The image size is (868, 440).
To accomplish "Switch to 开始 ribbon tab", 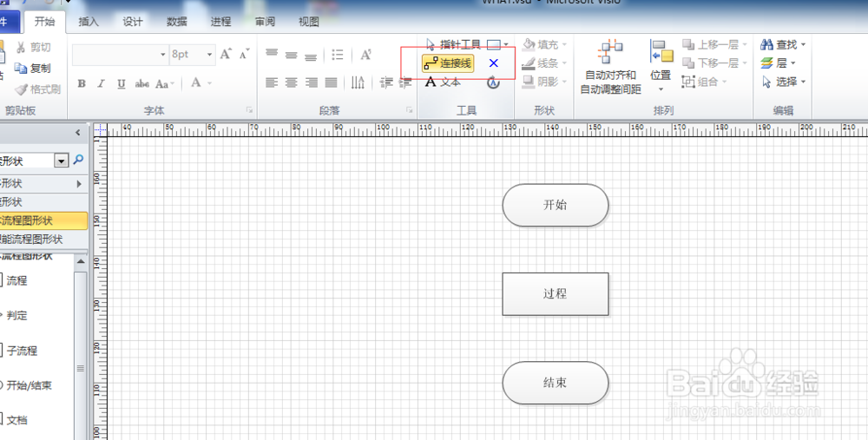I will (45, 22).
